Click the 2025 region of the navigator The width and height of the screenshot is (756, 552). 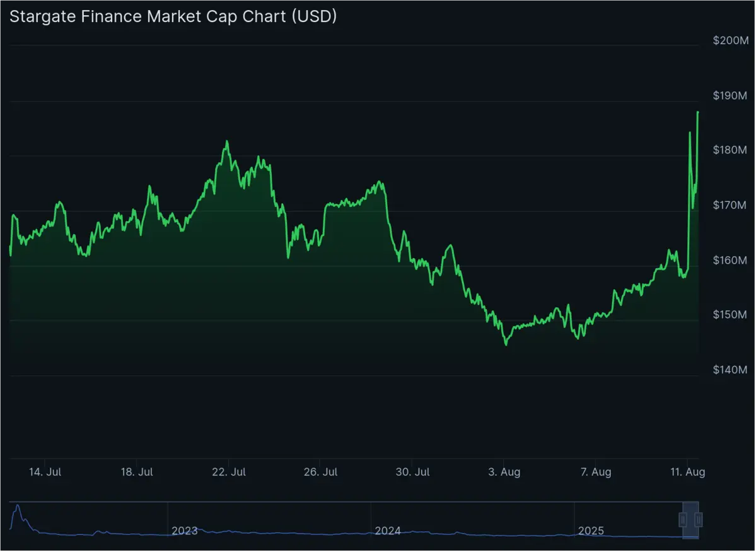click(591, 531)
